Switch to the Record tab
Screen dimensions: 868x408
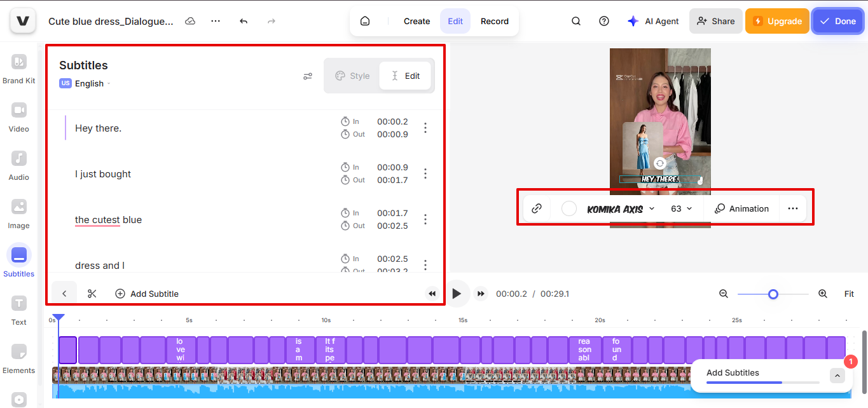click(x=495, y=20)
